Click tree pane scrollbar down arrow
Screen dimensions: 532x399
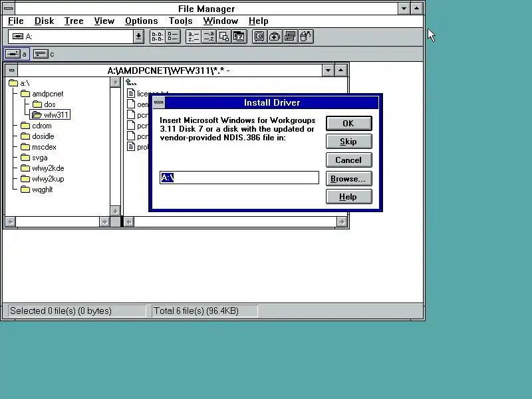click(115, 211)
